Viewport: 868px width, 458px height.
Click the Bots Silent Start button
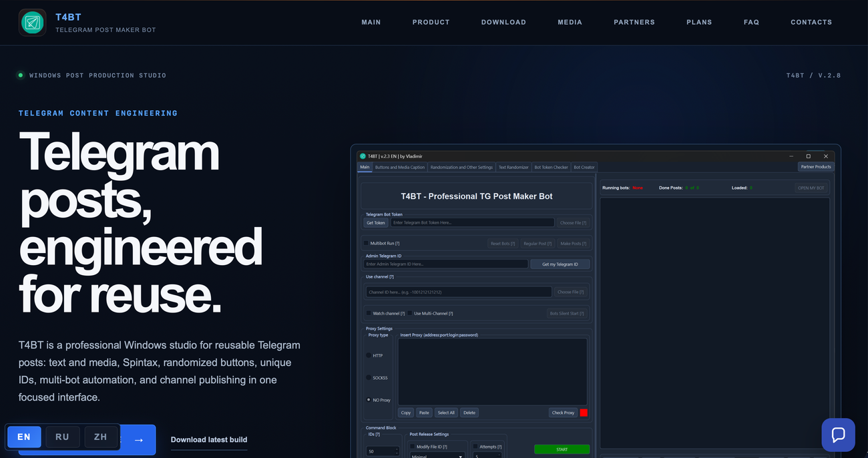pyautogui.click(x=567, y=313)
